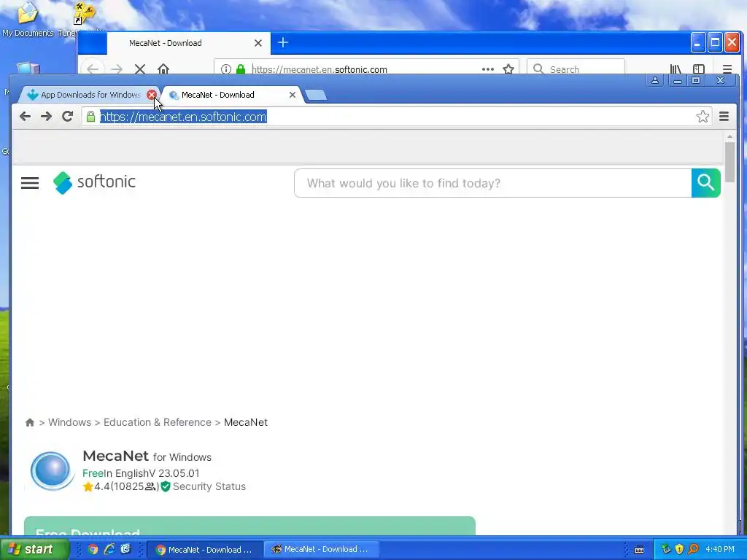Viewport: 747px width, 560px height.
Task: Click Firefox address bar URL
Action: coord(320,69)
